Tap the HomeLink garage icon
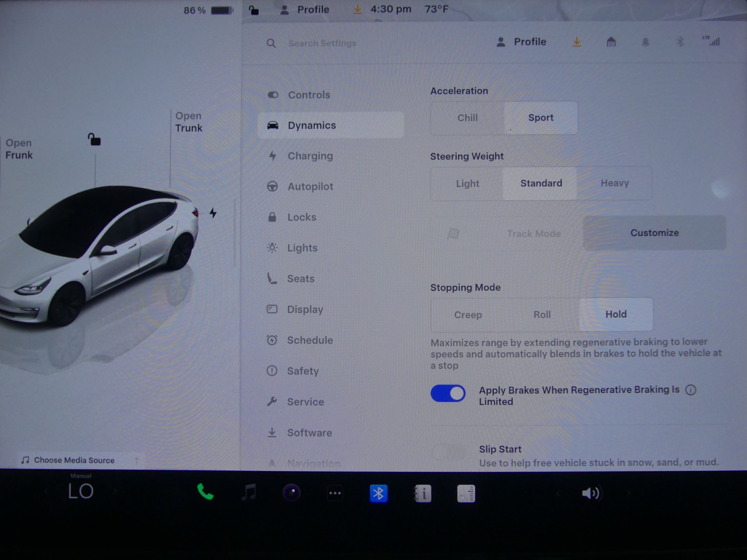 coord(611,42)
